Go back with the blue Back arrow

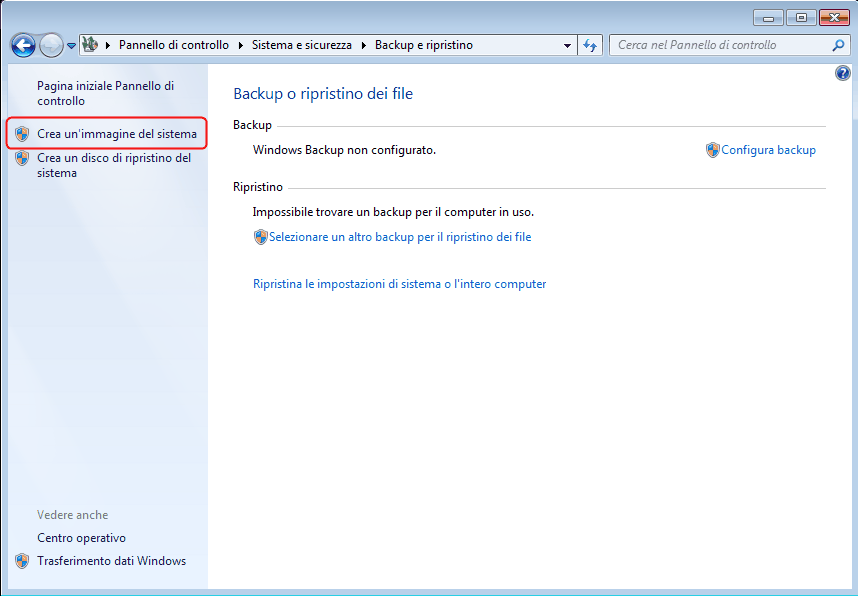[x=23, y=45]
